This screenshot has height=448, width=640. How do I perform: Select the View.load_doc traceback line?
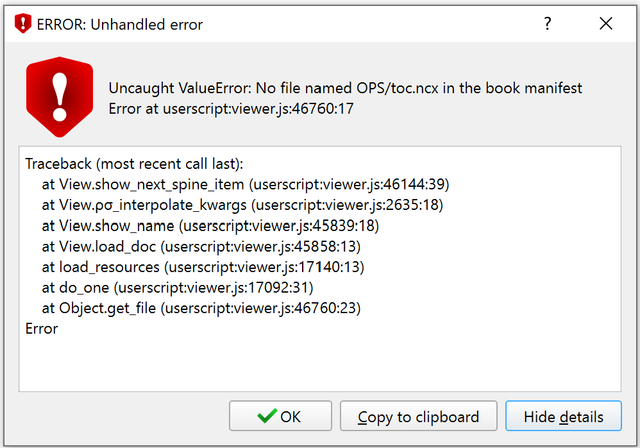coord(201,246)
